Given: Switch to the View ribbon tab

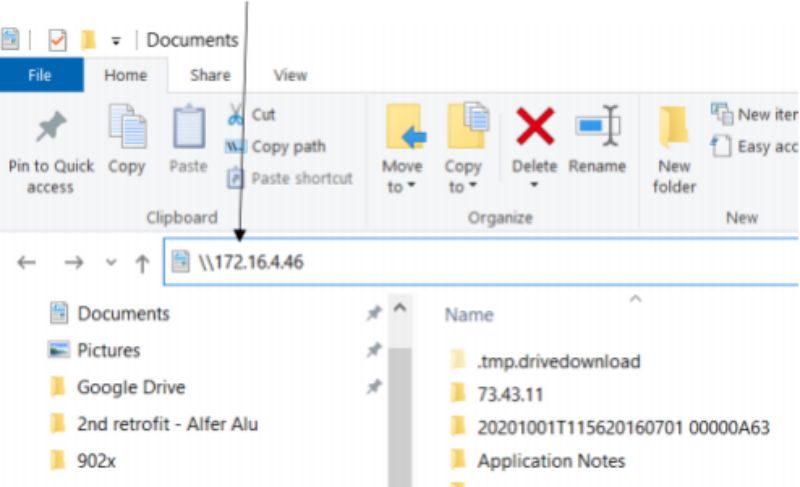Looking at the screenshot, I should point(290,74).
